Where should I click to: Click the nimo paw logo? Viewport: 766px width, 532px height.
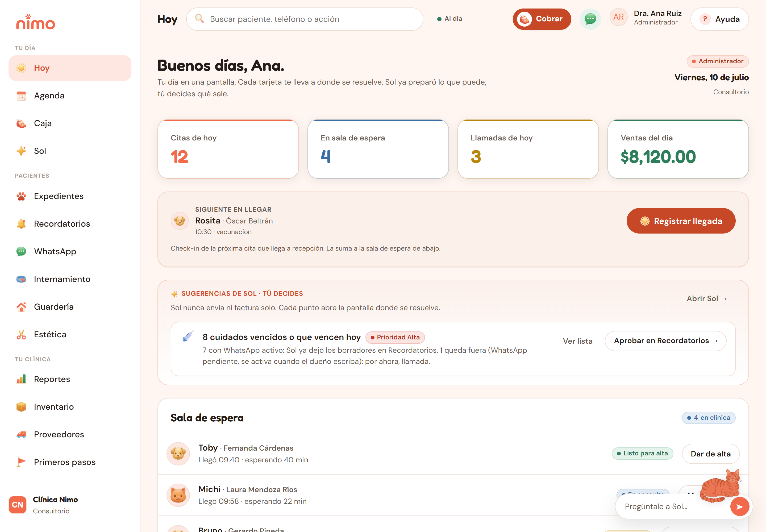click(36, 22)
